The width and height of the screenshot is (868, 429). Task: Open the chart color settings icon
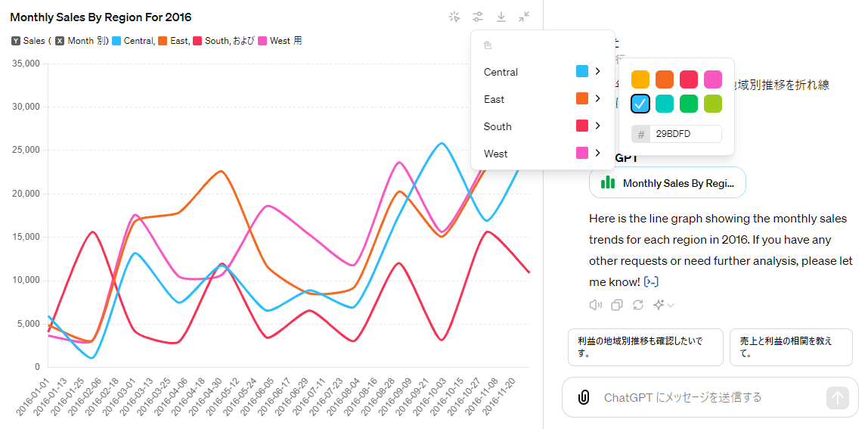(478, 17)
